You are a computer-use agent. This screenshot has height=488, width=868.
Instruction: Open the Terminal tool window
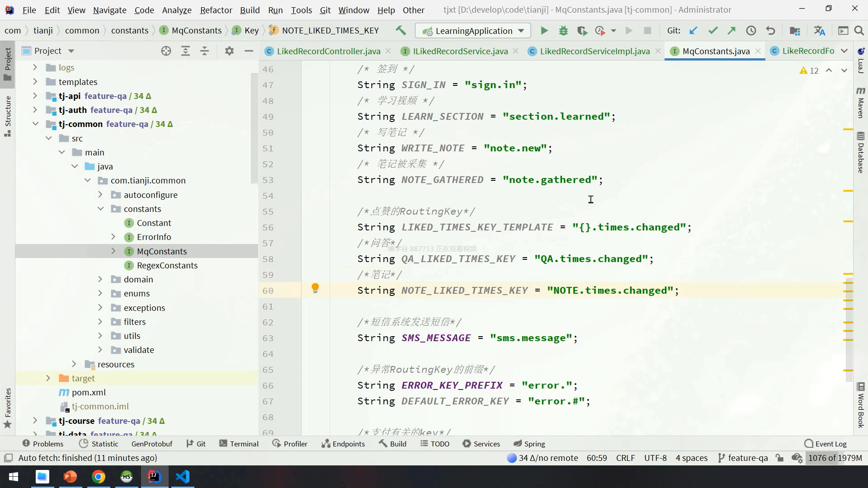coord(239,444)
